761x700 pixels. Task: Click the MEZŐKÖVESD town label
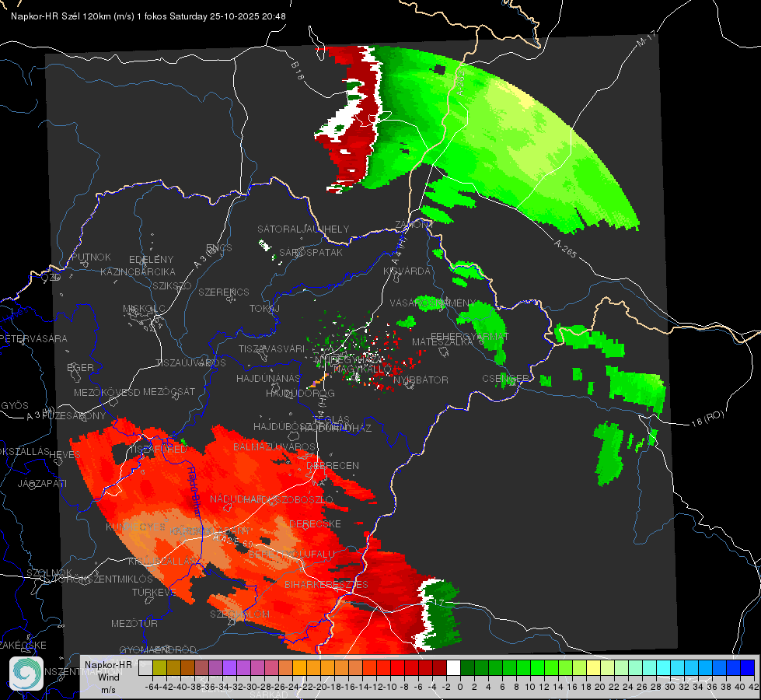point(106,392)
